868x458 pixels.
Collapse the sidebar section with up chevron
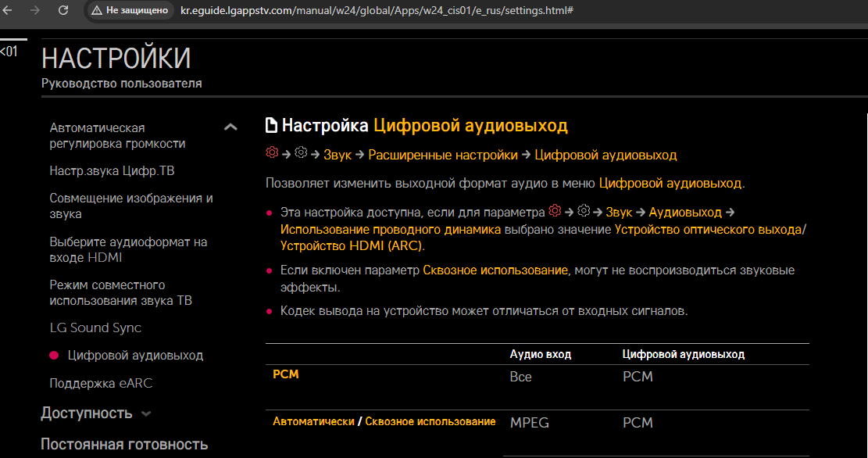[x=230, y=127]
